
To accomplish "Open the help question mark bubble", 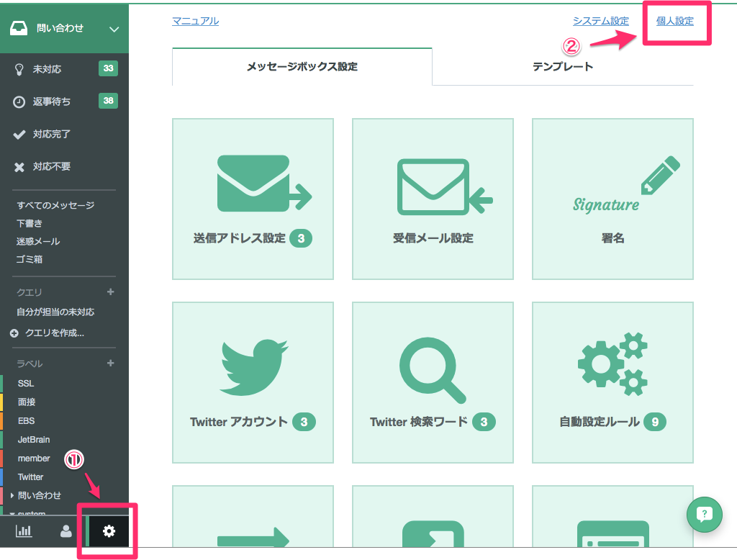I will [x=704, y=515].
